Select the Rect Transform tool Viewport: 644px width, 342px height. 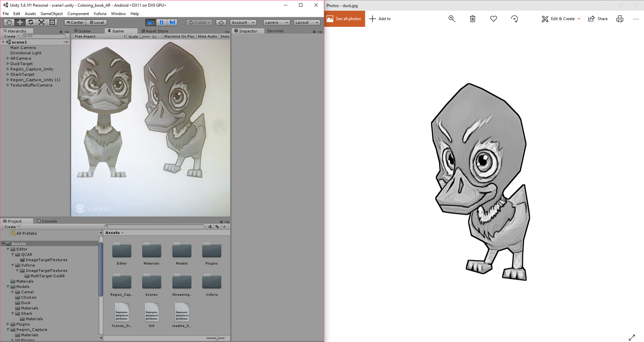(52, 22)
